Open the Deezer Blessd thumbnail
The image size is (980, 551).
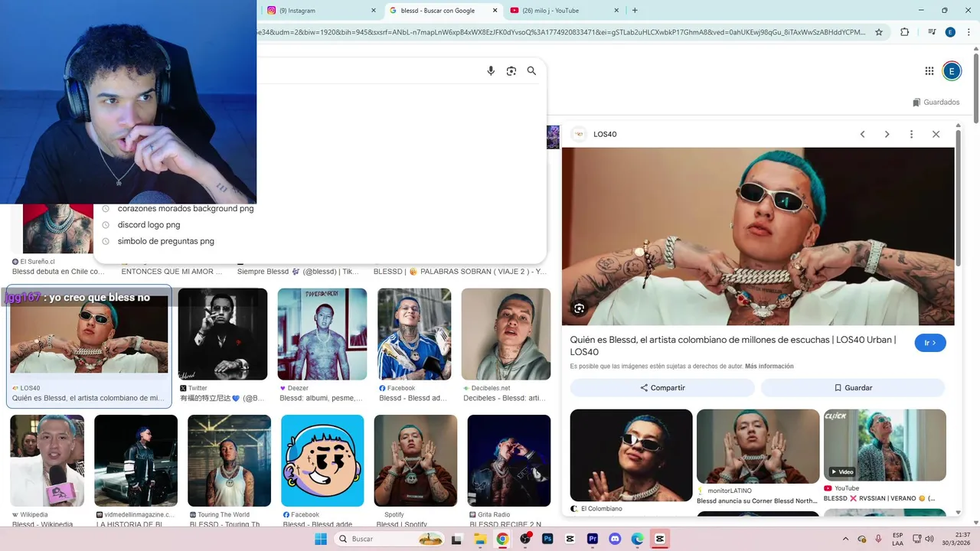(x=322, y=334)
